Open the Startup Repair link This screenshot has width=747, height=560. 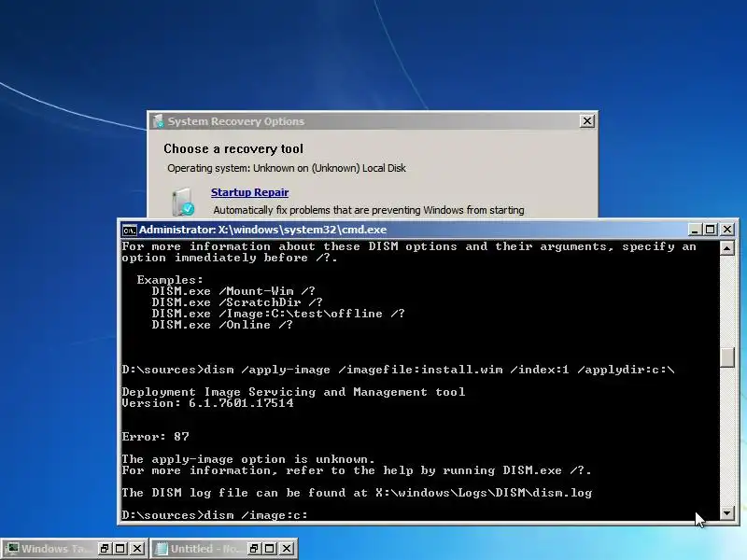(x=249, y=192)
